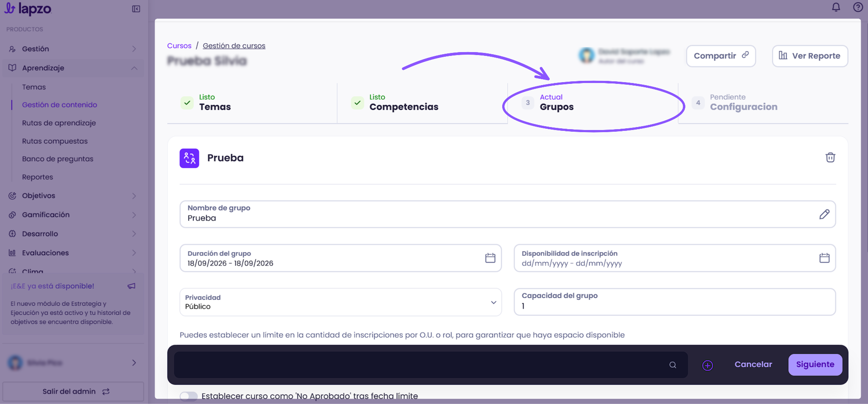Delete the Prueba group with trash icon

[830, 158]
